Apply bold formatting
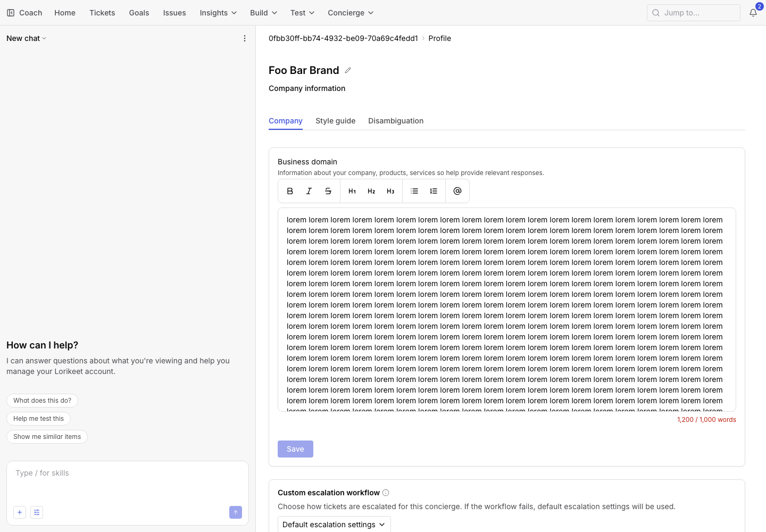The image size is (766, 532). tap(290, 191)
